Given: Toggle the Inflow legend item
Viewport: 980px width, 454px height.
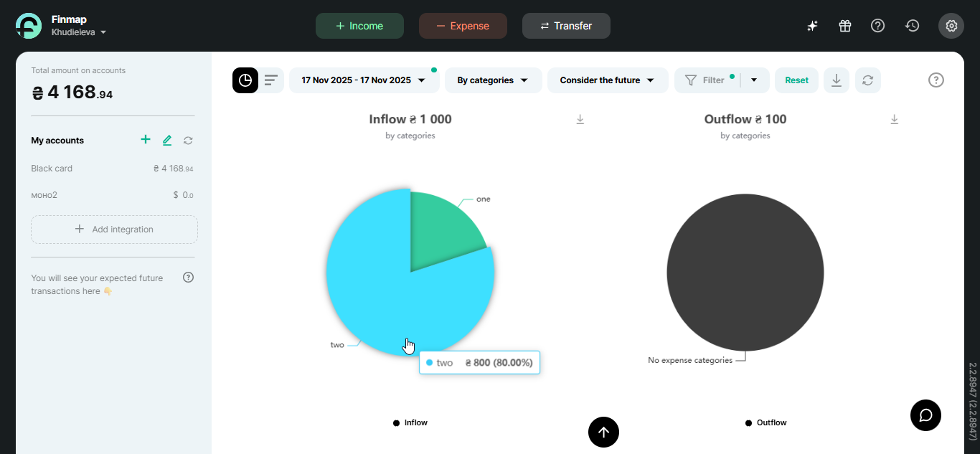Looking at the screenshot, I should 410,422.
